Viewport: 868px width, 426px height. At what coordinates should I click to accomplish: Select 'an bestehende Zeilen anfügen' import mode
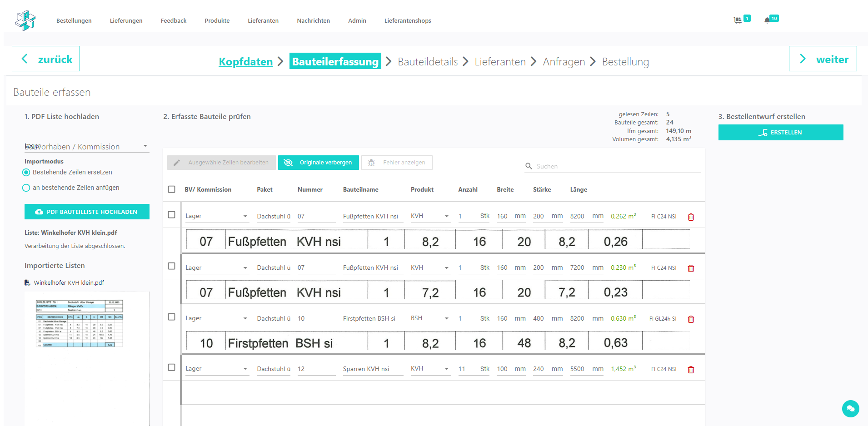point(26,188)
